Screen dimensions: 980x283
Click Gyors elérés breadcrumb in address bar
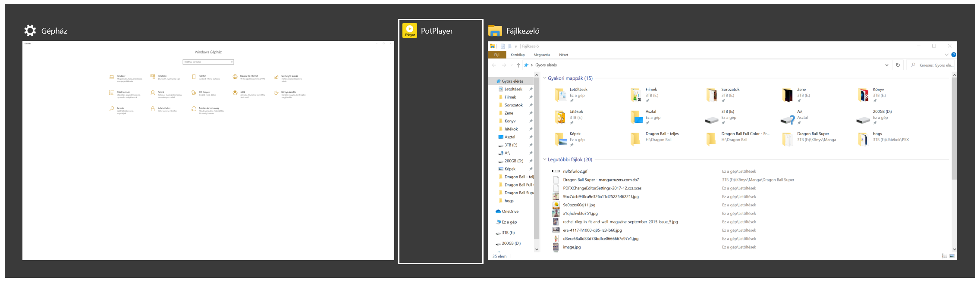pos(546,65)
